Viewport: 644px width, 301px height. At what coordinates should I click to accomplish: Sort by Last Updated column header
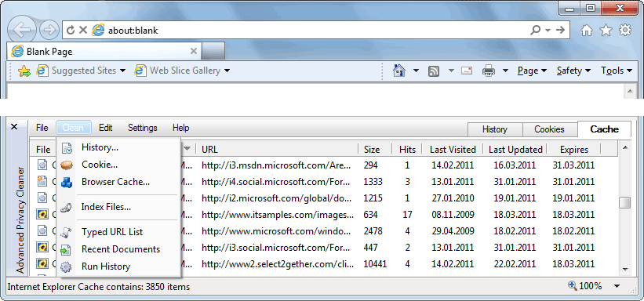click(x=515, y=150)
